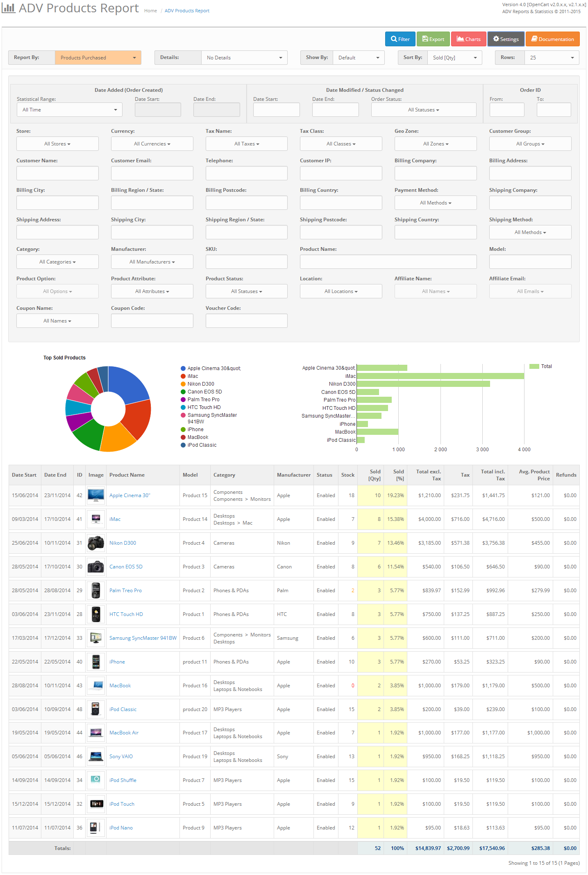The width and height of the screenshot is (588, 875).
Task: Click the Order ID From field
Action: coord(507,110)
